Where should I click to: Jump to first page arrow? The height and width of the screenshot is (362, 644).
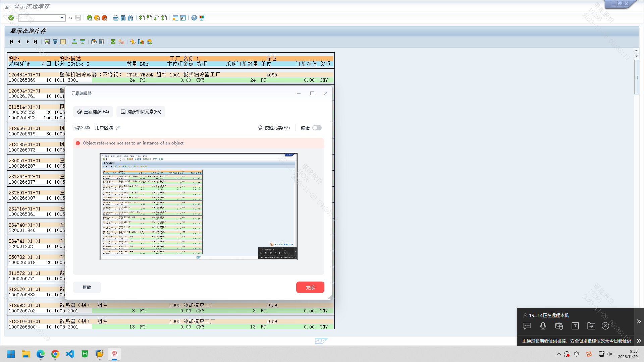coord(11,42)
